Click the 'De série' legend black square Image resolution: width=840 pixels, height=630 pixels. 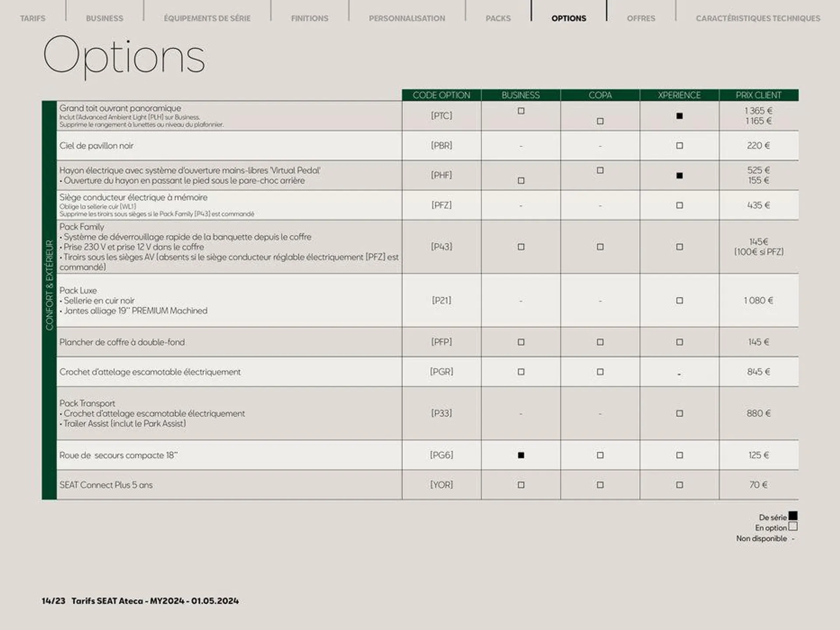pos(793,516)
